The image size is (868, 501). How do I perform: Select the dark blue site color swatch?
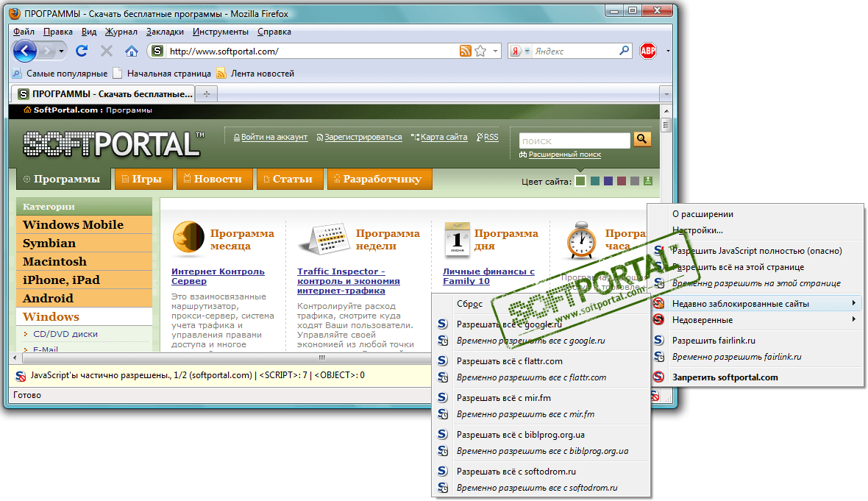608,181
